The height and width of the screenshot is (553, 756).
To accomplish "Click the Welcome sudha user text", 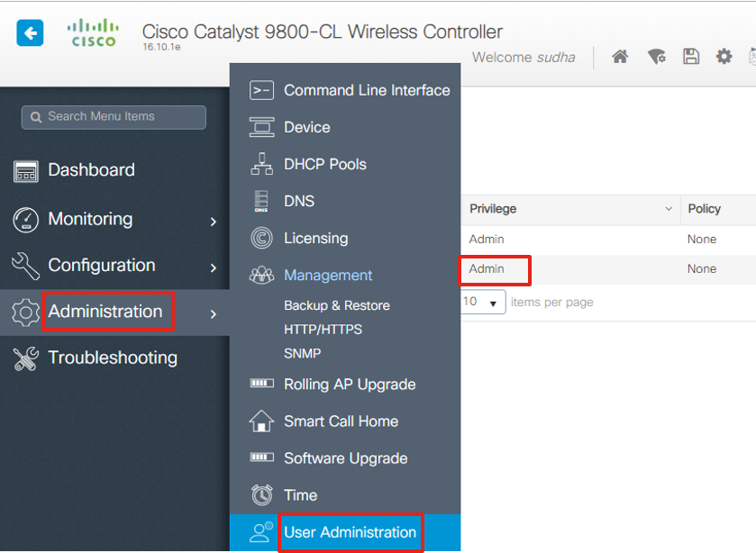I will (524, 58).
